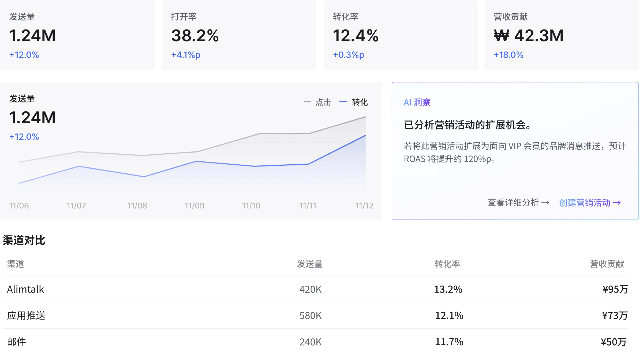
Task: Select the 应用推送 channel row
Action: click(x=315, y=316)
